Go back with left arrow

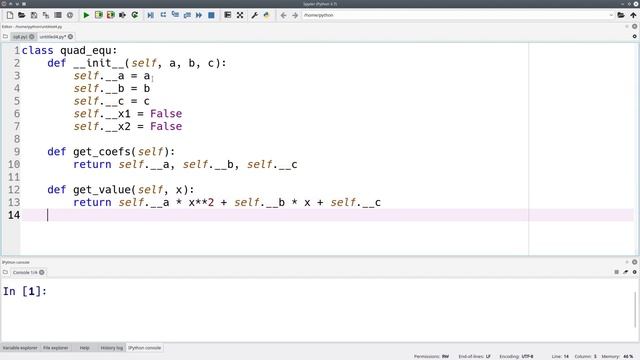click(283, 15)
